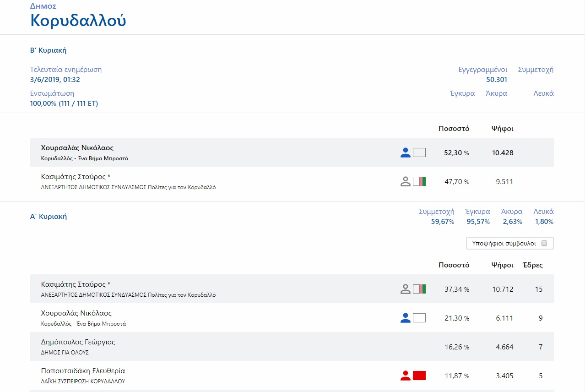Click the striped flag icon in 47,70% row
The height and width of the screenshot is (392, 585).
coord(419,181)
